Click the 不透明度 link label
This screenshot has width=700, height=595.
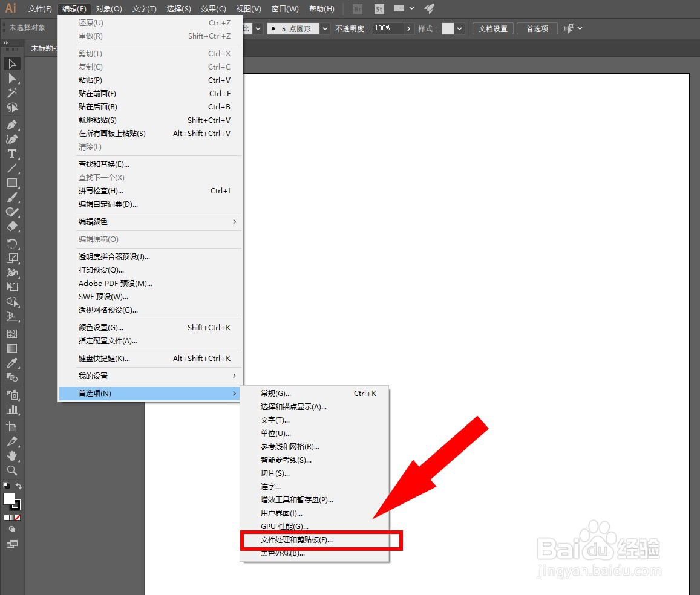click(x=352, y=29)
